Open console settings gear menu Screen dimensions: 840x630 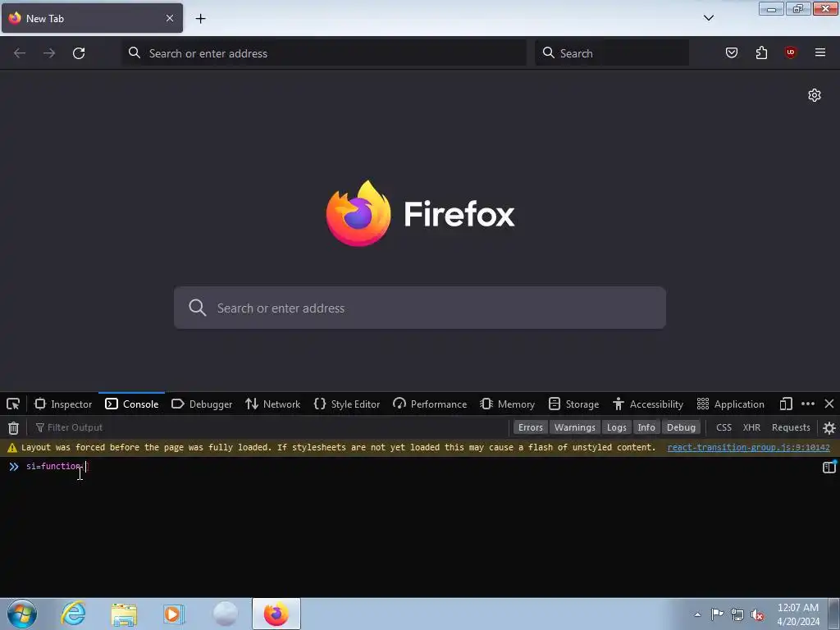[829, 427]
